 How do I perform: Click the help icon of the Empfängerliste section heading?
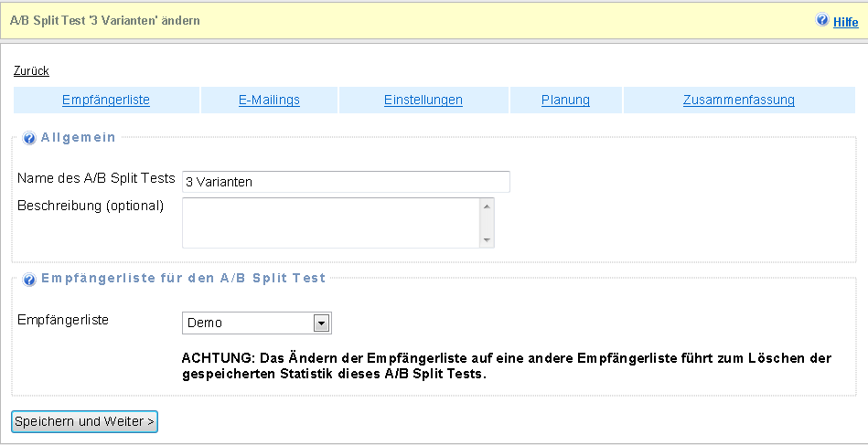pos(29,280)
